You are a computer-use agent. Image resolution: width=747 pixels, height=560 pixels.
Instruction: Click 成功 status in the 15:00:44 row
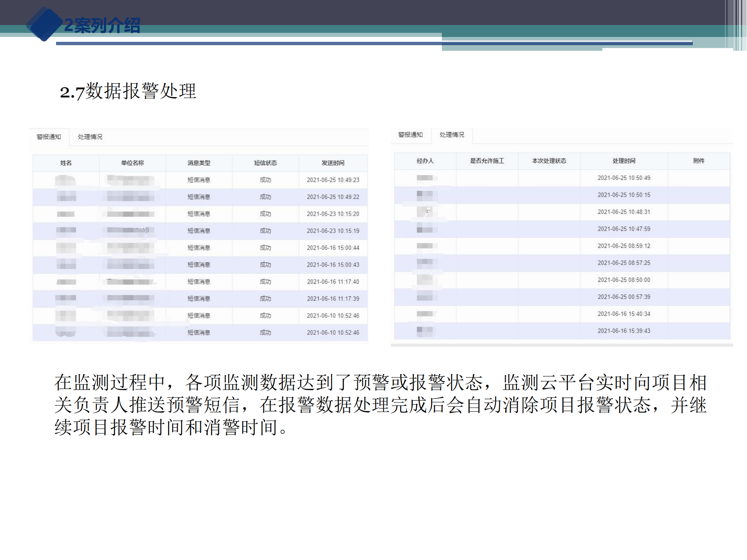[x=266, y=248]
